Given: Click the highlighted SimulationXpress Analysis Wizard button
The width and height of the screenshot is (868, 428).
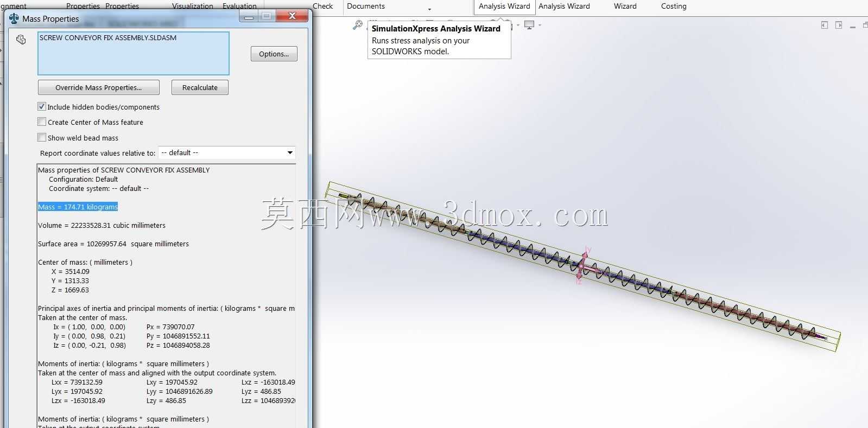Looking at the screenshot, I should [x=504, y=7].
